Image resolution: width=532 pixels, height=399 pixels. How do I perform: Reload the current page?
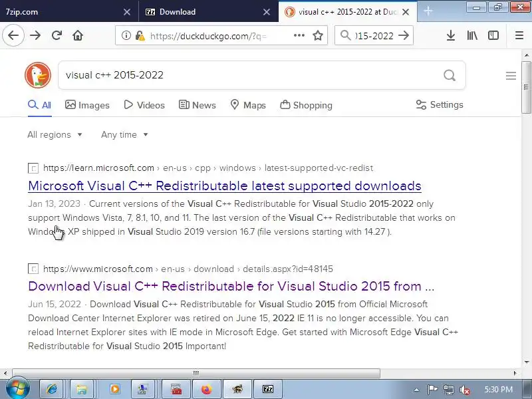coord(57,35)
